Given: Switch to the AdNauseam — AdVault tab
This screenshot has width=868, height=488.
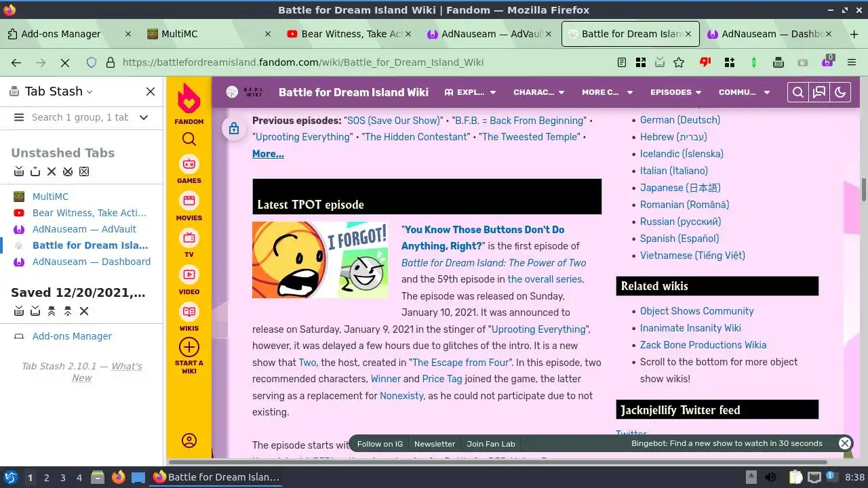Looking at the screenshot, I should pos(490,34).
